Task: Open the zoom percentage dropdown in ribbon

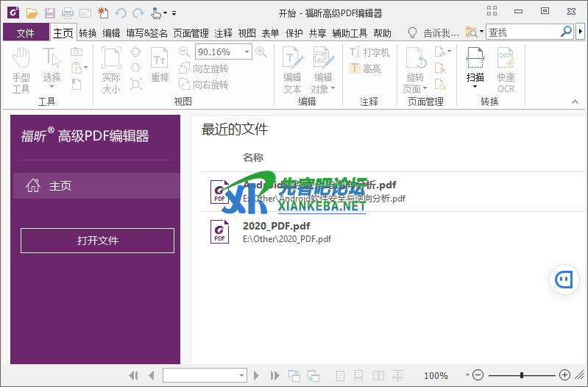Action: (247, 52)
